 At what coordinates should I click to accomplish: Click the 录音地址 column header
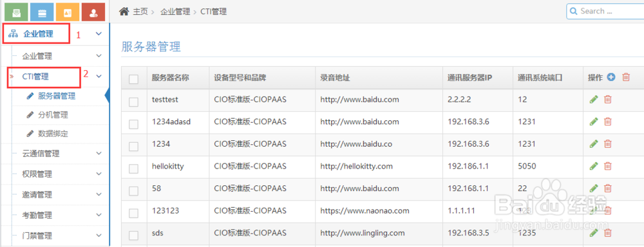(x=335, y=78)
